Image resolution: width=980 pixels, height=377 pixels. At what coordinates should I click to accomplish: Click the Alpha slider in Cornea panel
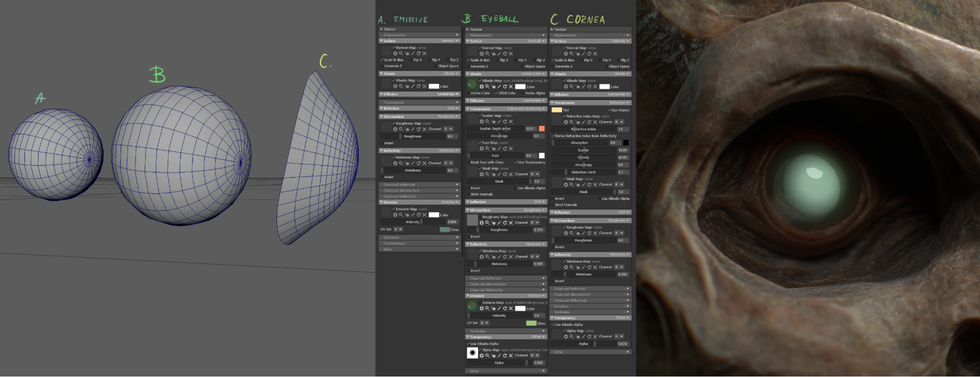[583, 344]
